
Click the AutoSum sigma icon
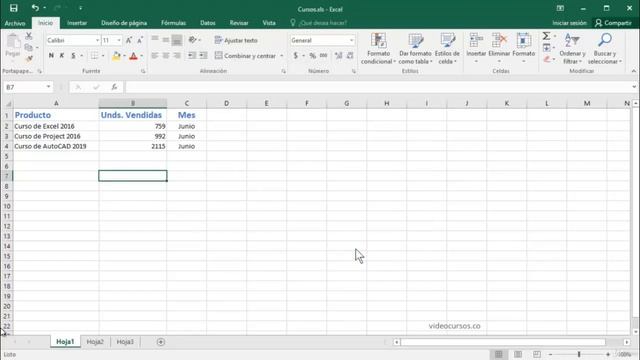tap(547, 36)
